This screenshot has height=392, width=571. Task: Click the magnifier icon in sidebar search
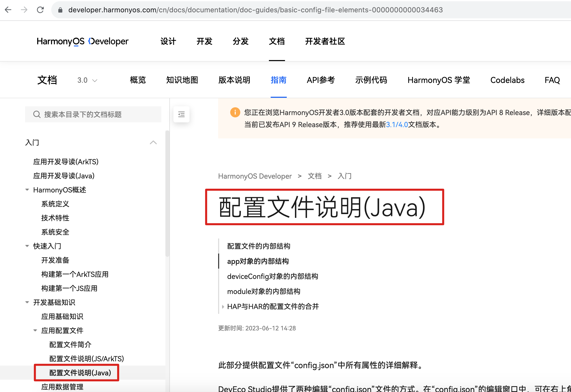[x=37, y=114]
